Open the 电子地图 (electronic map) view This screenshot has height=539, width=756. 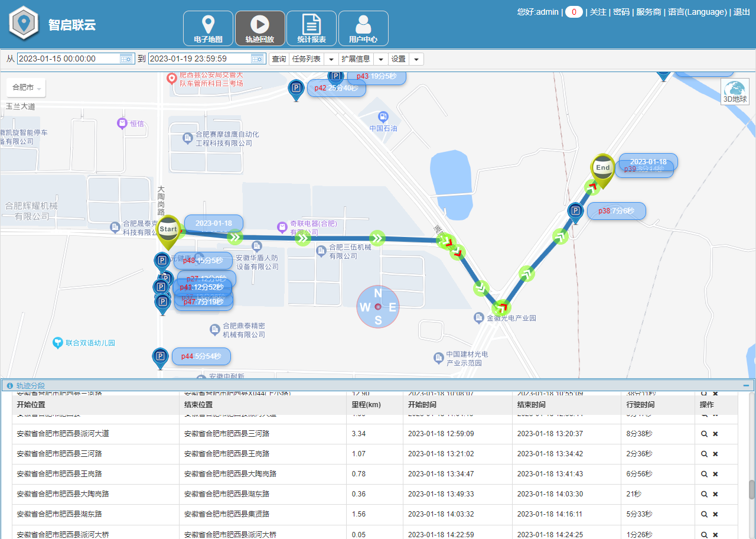(x=207, y=27)
